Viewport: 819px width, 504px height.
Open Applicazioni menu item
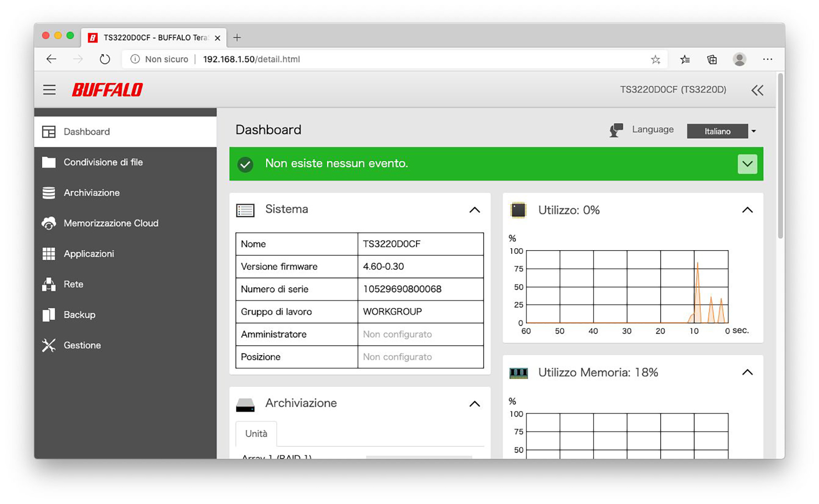tap(125, 254)
